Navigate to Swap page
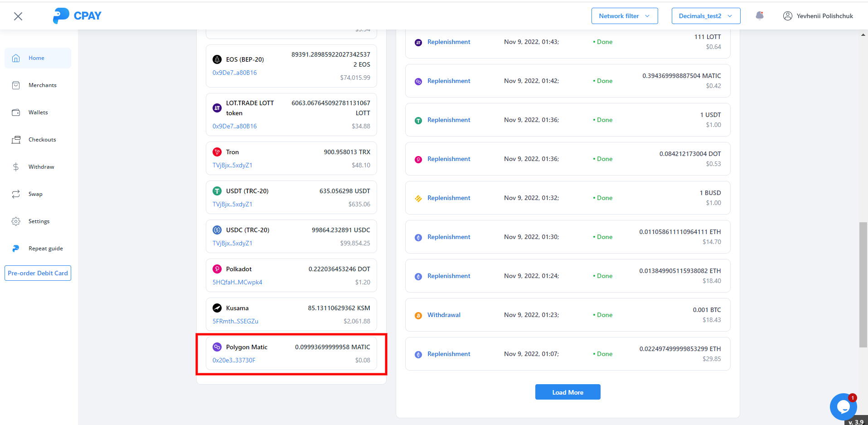The image size is (868, 425). coord(35,194)
